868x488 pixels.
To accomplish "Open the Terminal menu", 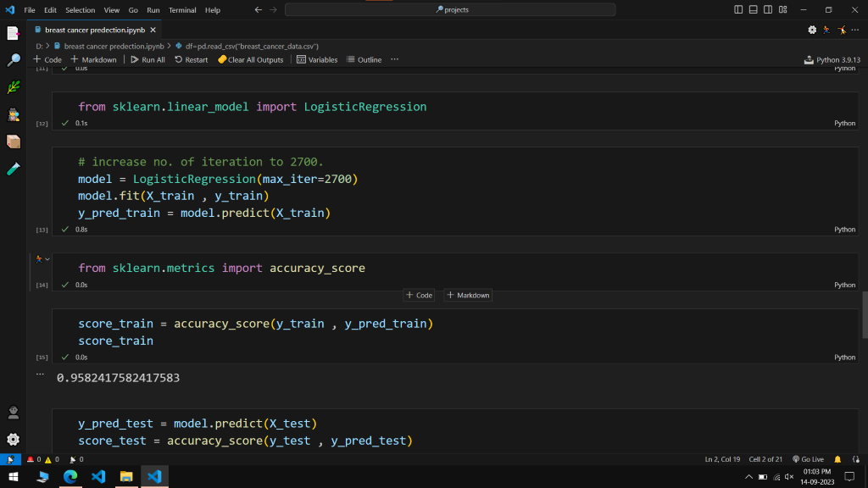I will pos(182,10).
